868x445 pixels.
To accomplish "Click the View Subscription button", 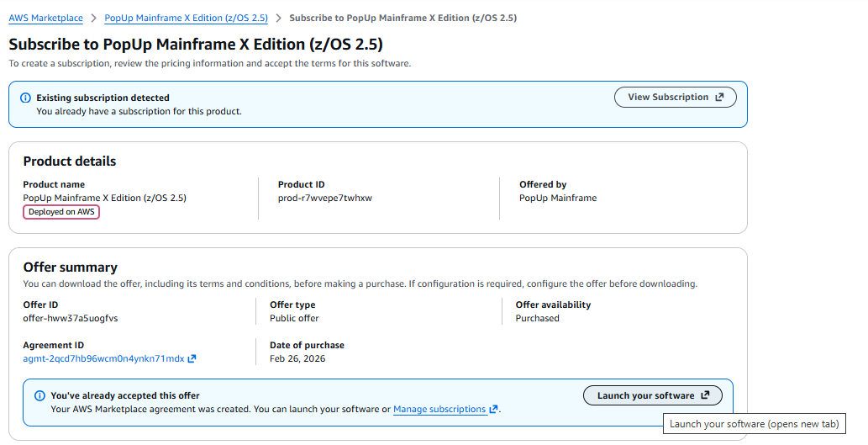I will click(x=675, y=97).
